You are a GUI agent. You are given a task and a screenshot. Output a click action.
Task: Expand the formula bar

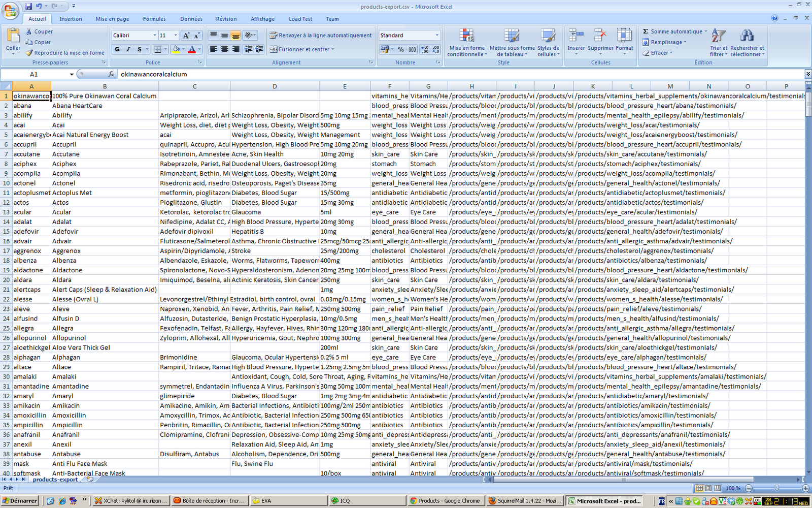808,74
